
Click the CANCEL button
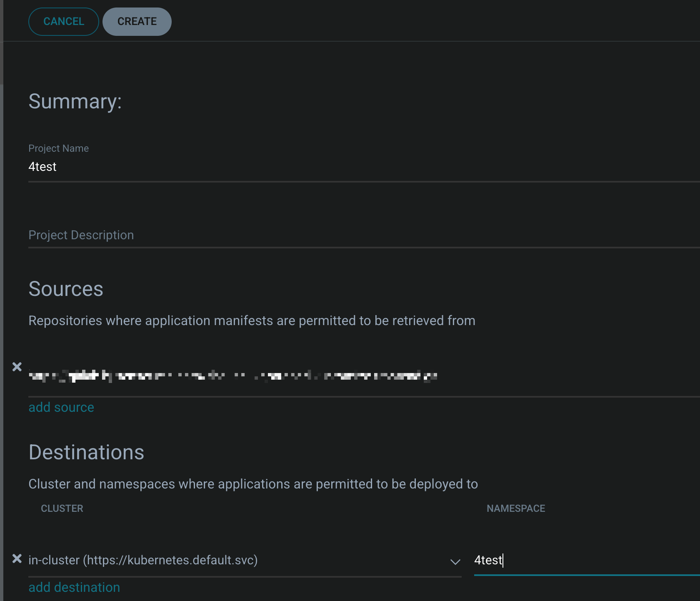[x=64, y=22]
